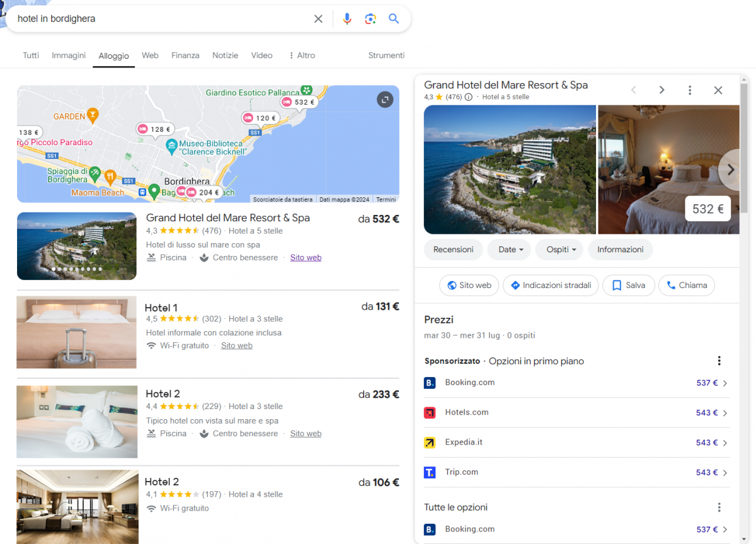This screenshot has height=544, width=756.
Task: Expand the Altro menu
Action: coord(302,55)
